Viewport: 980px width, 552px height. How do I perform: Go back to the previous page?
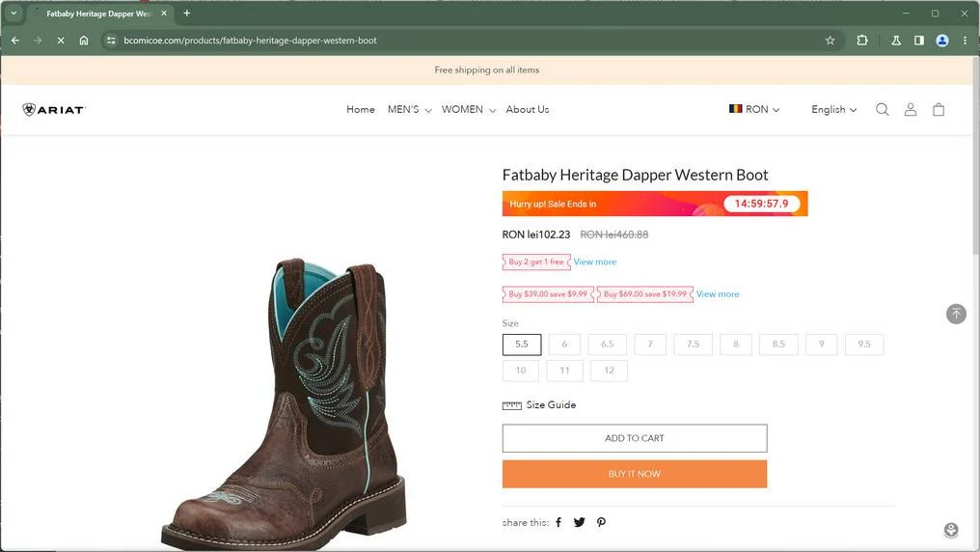pyautogui.click(x=15, y=40)
